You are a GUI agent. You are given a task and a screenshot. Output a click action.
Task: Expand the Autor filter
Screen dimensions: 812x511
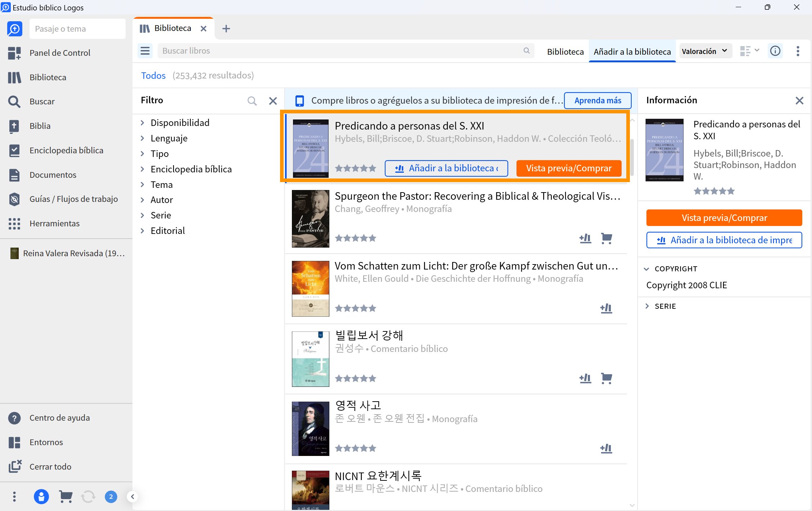pyautogui.click(x=143, y=200)
